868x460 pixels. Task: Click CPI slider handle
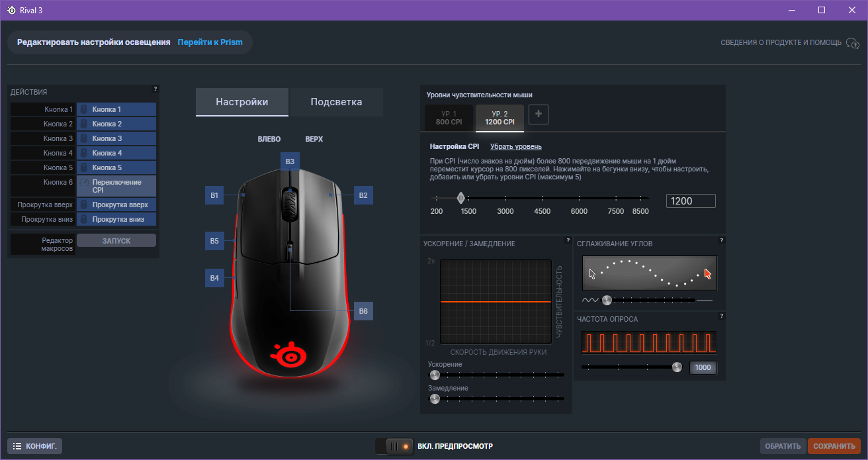(460, 197)
